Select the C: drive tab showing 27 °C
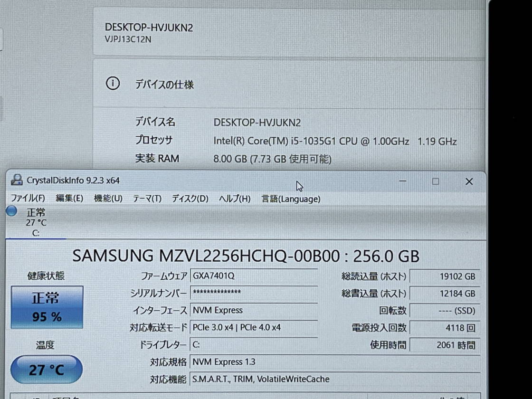The image size is (532, 399). click(x=36, y=223)
